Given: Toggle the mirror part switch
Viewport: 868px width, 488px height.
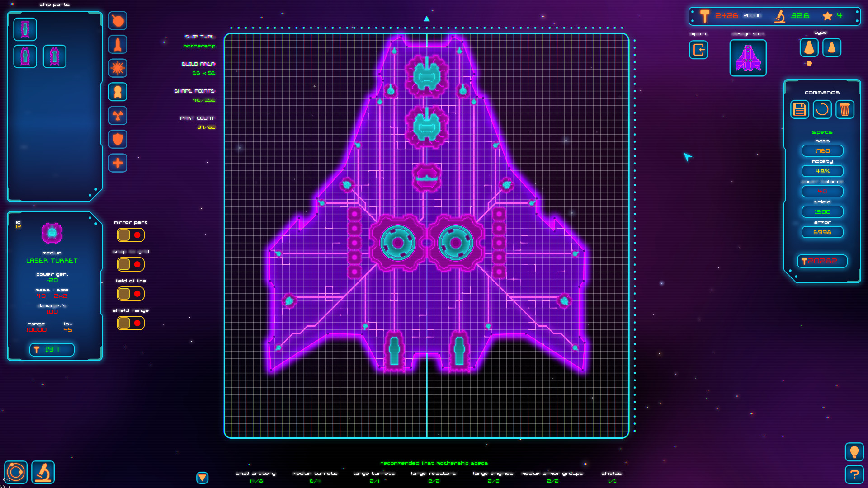Looking at the screenshot, I should [x=131, y=235].
